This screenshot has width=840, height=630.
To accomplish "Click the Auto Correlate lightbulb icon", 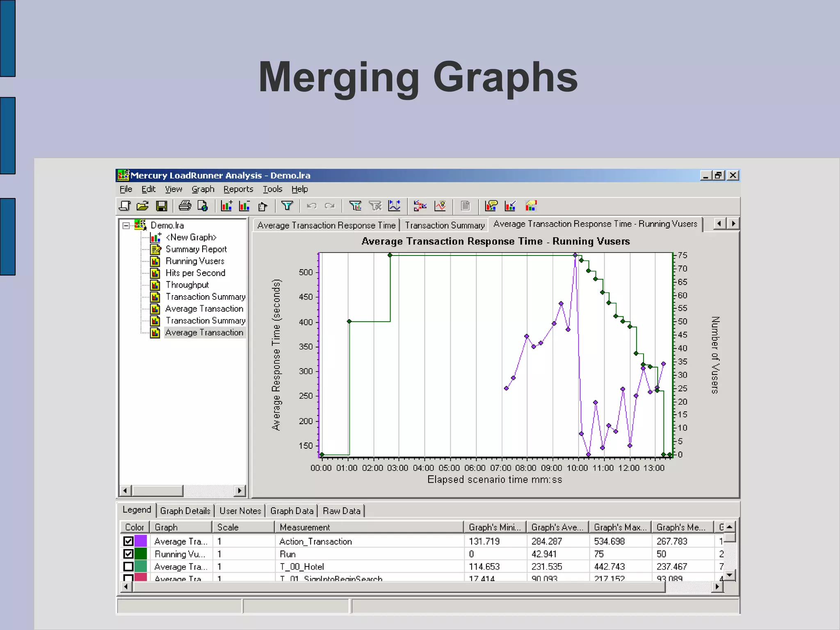I will coord(441,205).
